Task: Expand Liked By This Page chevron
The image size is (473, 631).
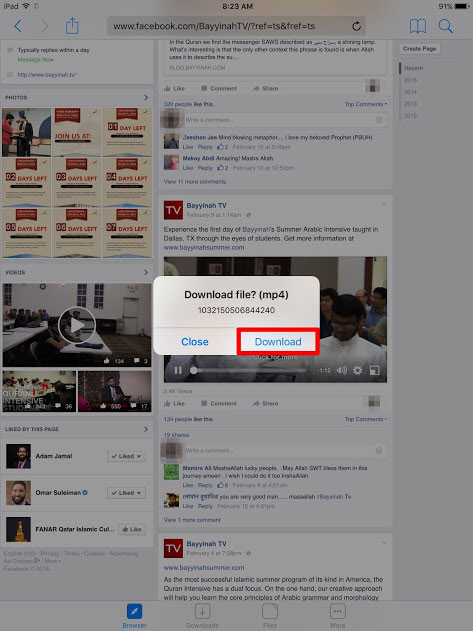Action: [x=146, y=429]
